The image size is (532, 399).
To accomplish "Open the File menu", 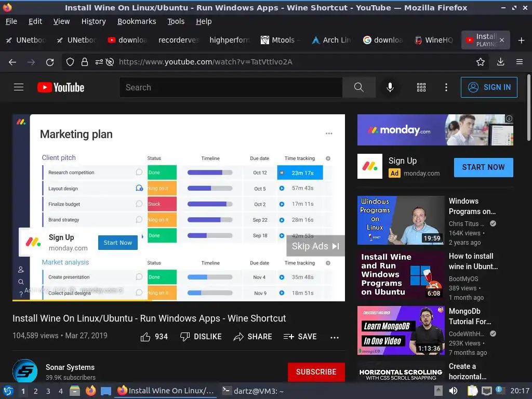I will click(x=11, y=21).
